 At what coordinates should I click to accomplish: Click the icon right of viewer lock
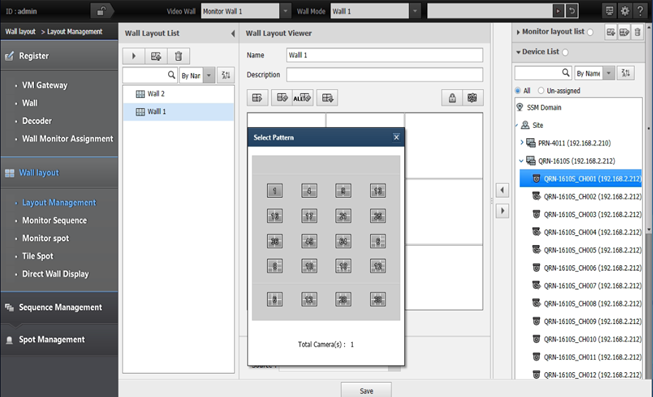(472, 98)
